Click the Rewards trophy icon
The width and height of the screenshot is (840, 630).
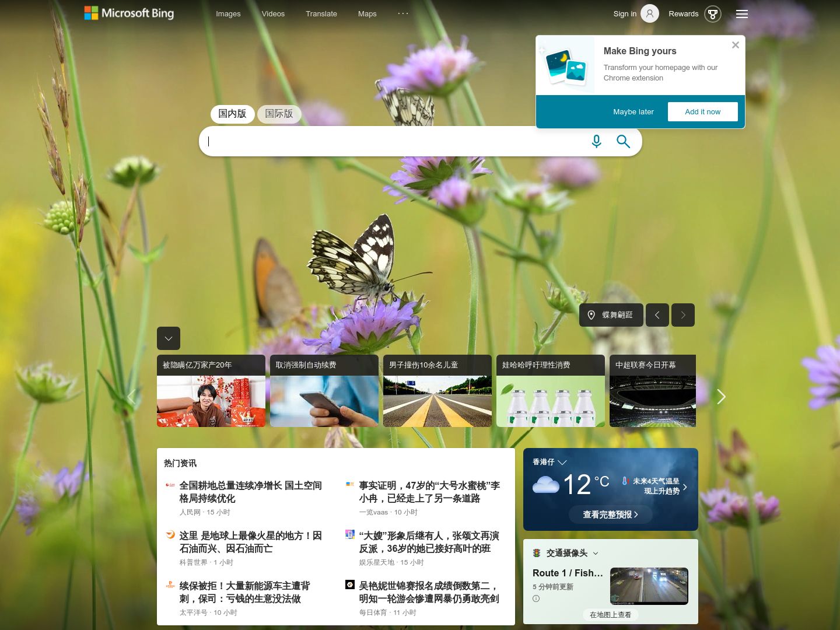(712, 14)
